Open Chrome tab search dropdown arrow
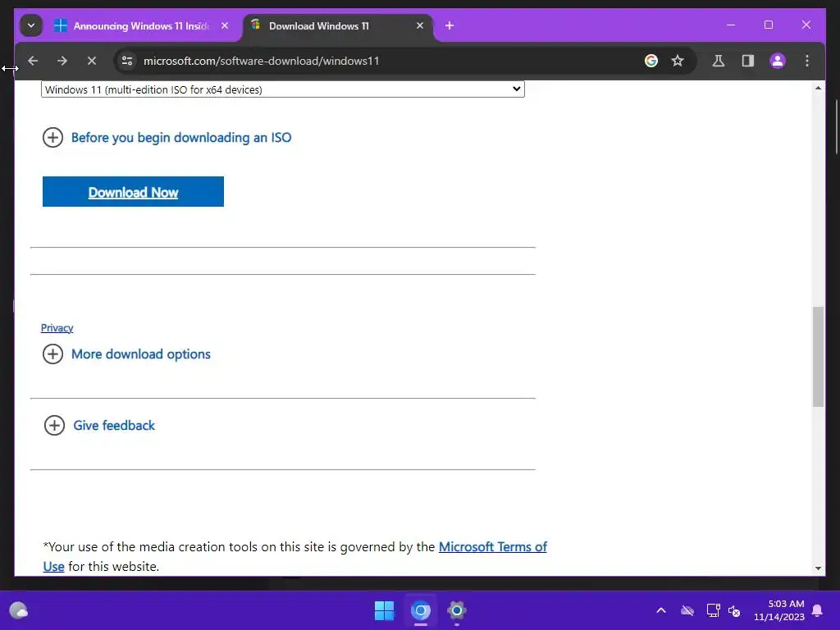This screenshot has width=840, height=630. [x=31, y=25]
